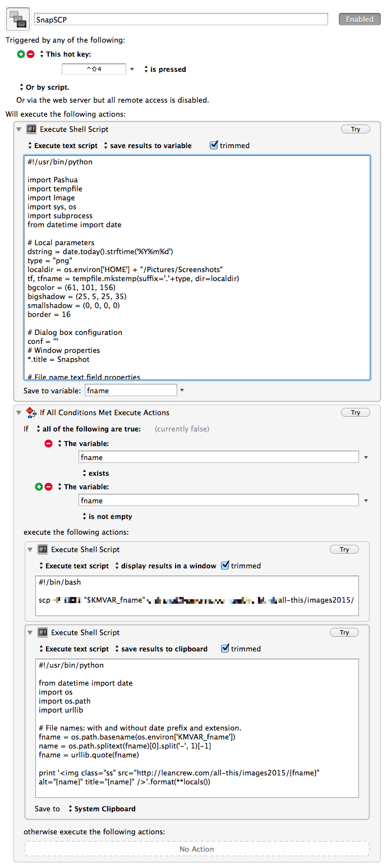This screenshot has width=387, height=868.
Task: Open the 'save results to variable' popup
Action: pos(148,146)
